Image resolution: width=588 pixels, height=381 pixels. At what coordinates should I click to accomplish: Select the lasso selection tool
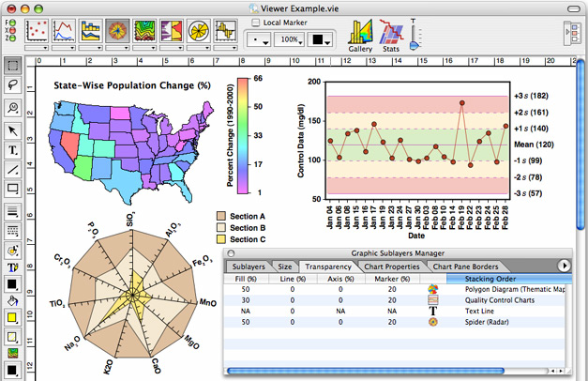tap(13, 84)
